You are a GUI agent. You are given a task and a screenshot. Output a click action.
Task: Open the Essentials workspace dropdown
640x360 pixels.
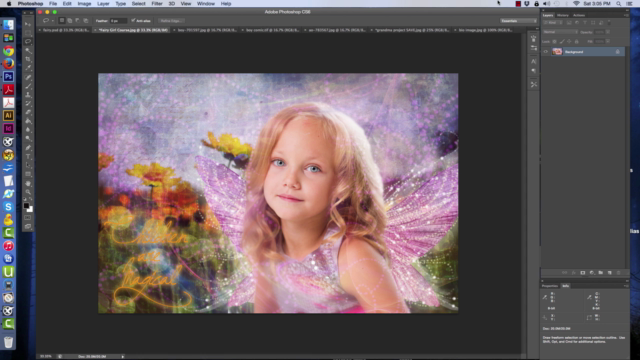(x=519, y=21)
